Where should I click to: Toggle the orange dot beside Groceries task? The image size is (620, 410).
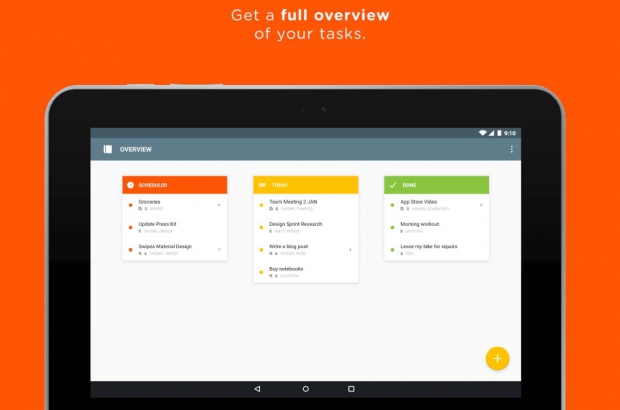[x=130, y=204]
